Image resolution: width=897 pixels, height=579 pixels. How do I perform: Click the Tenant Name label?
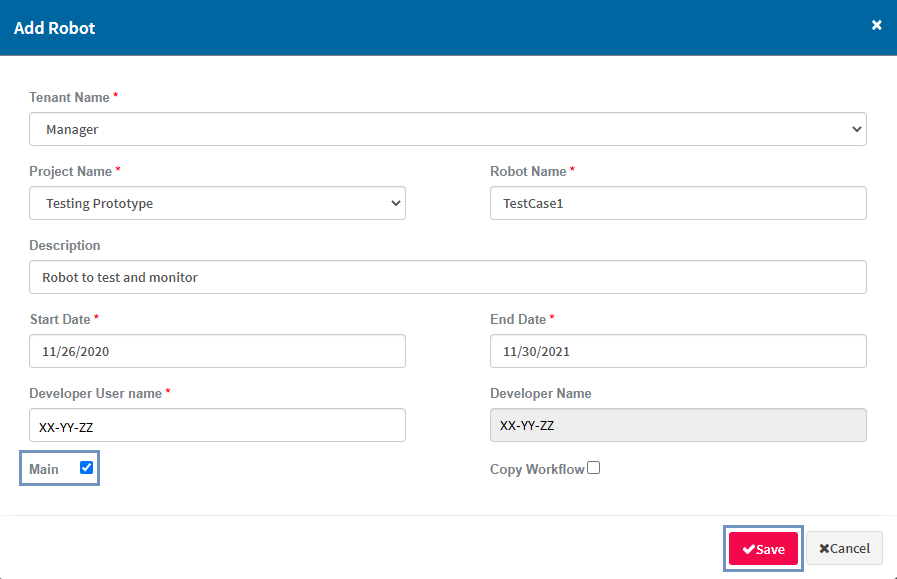pos(69,97)
